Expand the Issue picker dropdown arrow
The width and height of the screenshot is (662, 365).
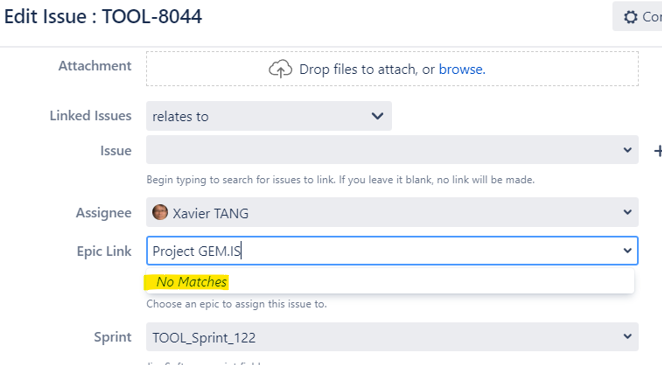click(627, 150)
